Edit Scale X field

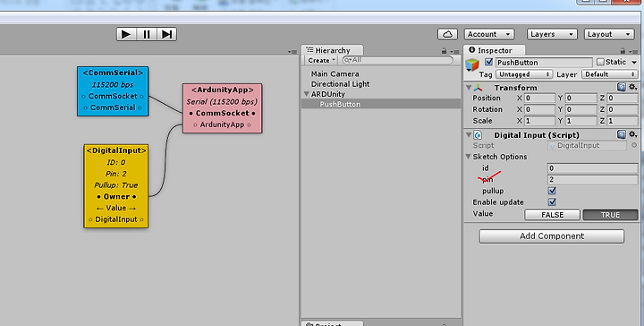(539, 121)
